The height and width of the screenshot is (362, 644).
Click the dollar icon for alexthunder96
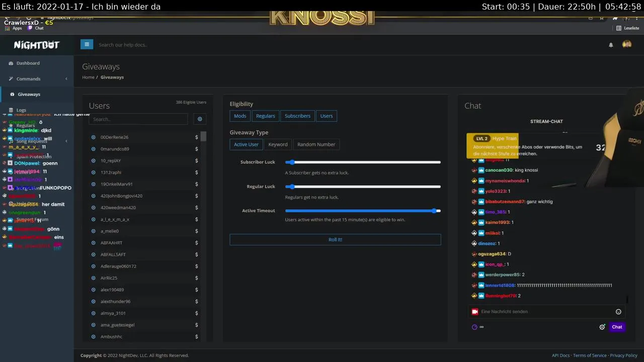pyautogui.click(x=196, y=302)
